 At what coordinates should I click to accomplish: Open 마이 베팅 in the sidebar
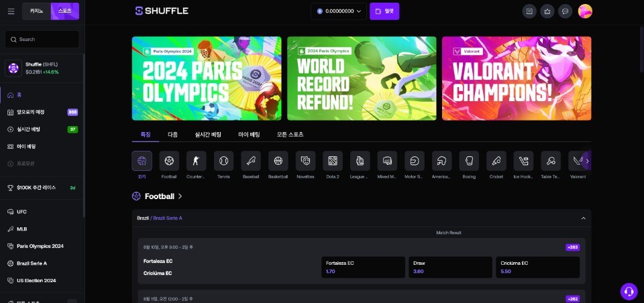tap(42, 147)
